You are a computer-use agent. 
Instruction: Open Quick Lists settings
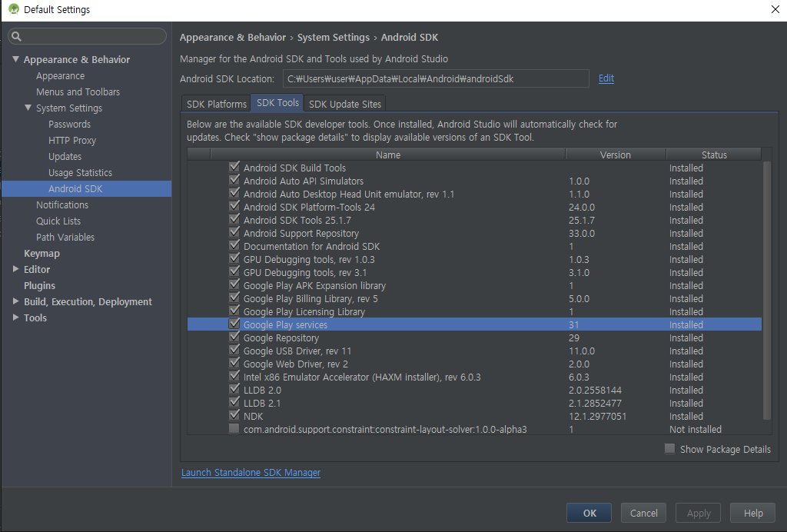click(x=58, y=221)
